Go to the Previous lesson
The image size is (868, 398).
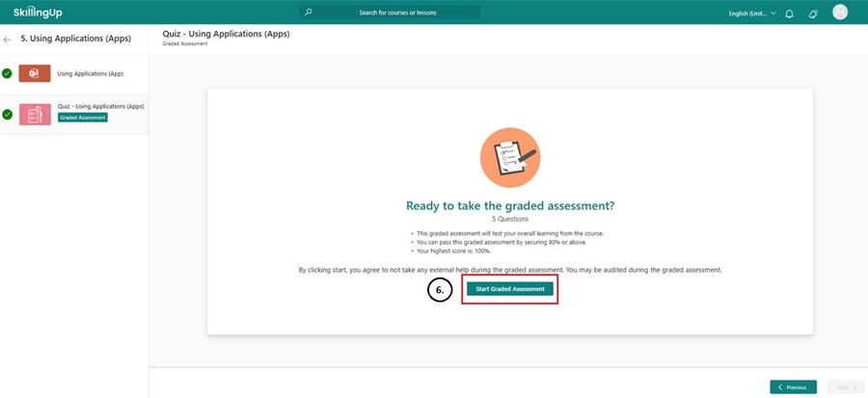tap(794, 387)
